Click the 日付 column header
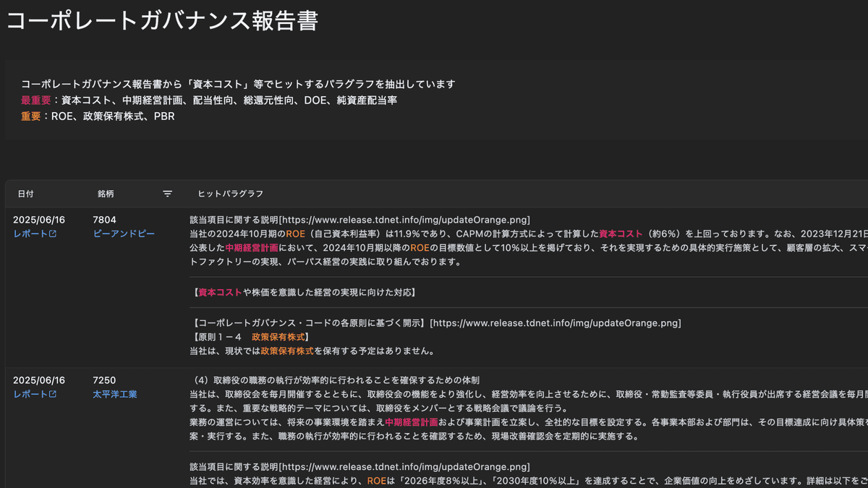Image resolution: width=868 pixels, height=488 pixels. click(25, 194)
